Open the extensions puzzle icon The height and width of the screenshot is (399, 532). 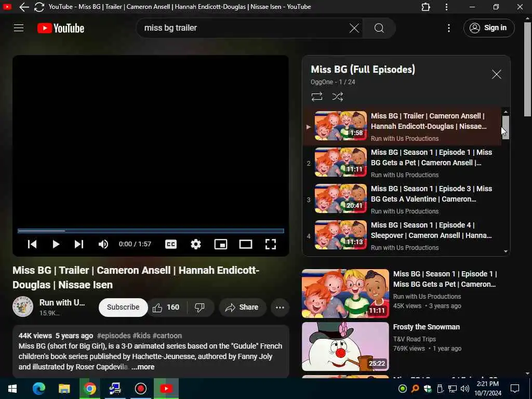click(426, 7)
